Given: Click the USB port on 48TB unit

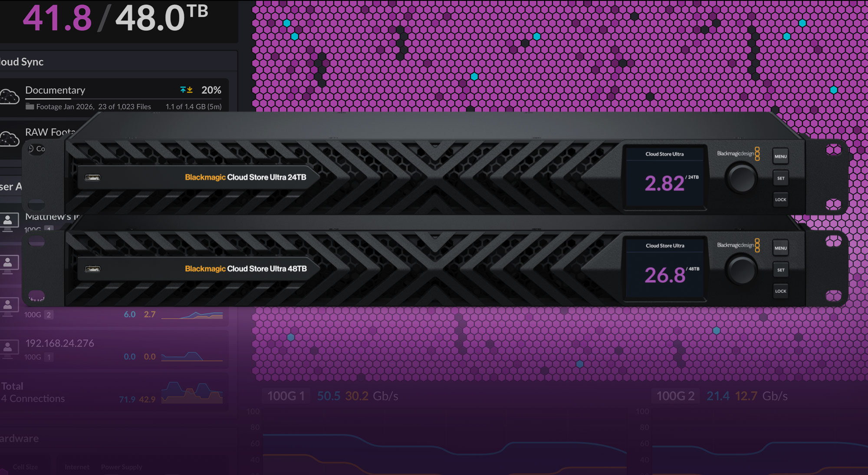Looking at the screenshot, I should pyautogui.click(x=92, y=269).
